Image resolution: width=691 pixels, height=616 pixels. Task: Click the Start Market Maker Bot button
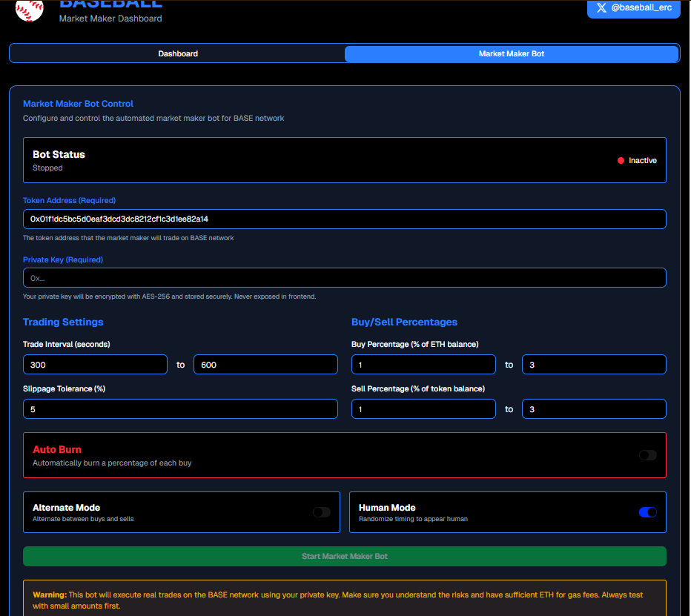point(344,556)
